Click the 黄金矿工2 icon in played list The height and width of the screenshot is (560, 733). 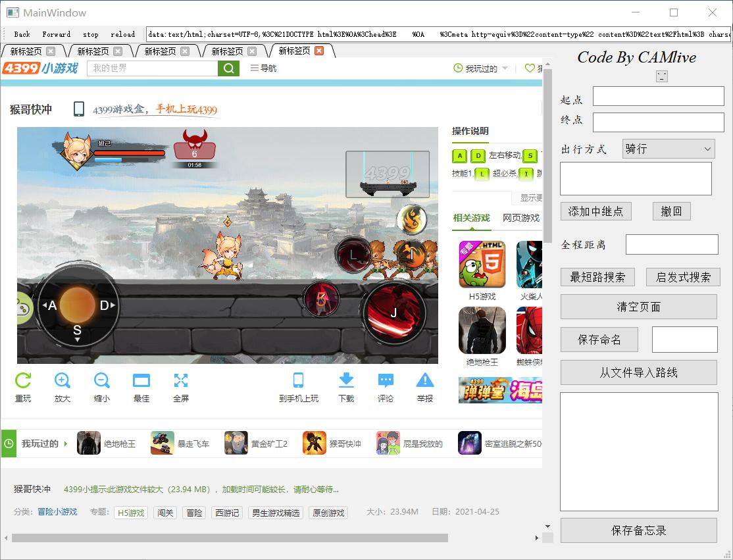236,443
